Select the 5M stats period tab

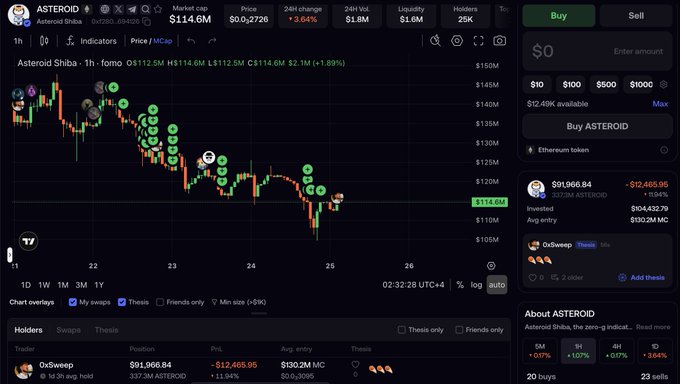(540, 351)
